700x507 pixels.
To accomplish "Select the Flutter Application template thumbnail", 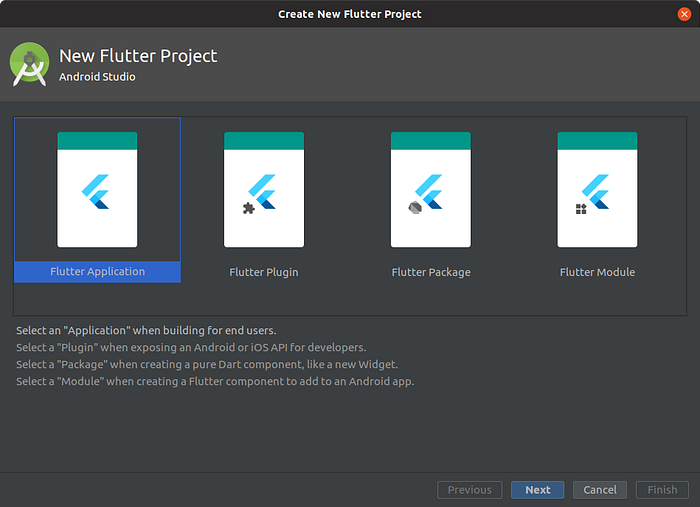I will (x=97, y=190).
